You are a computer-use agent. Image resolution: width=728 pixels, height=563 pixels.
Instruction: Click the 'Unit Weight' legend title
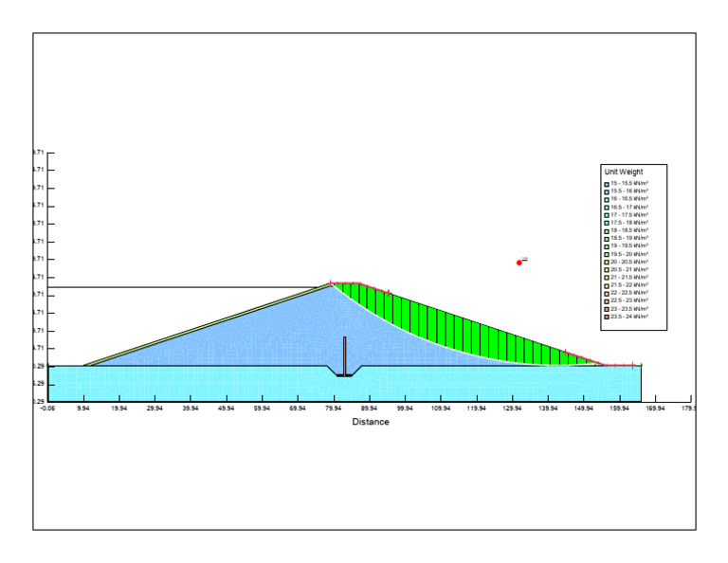coord(624,172)
